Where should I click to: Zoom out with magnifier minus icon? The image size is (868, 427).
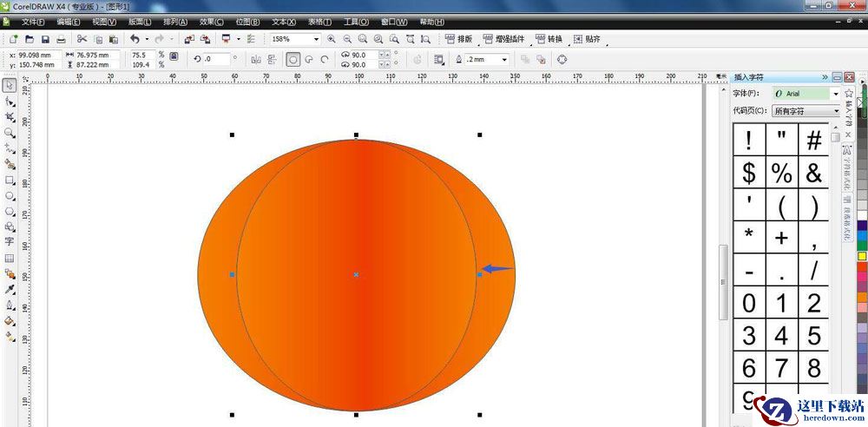pos(348,39)
